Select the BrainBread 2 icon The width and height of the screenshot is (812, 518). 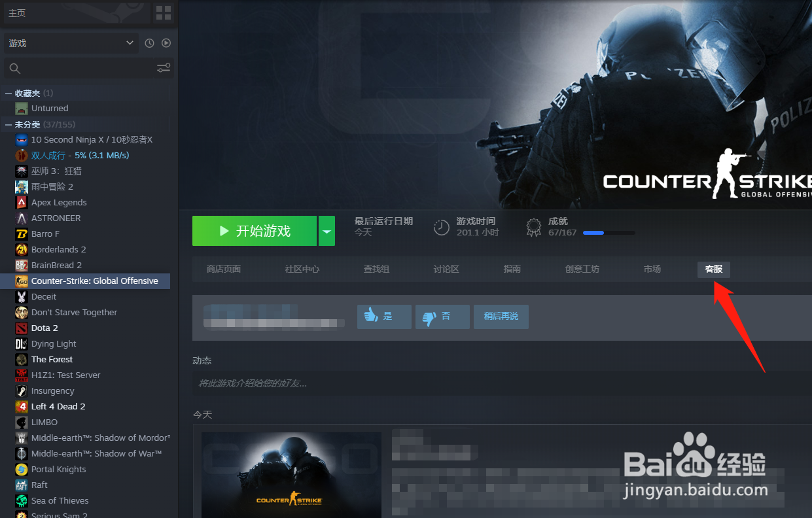tap(22, 265)
